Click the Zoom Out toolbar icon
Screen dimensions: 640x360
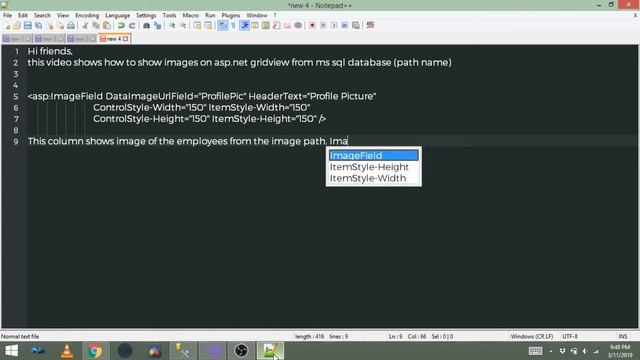(183, 26)
